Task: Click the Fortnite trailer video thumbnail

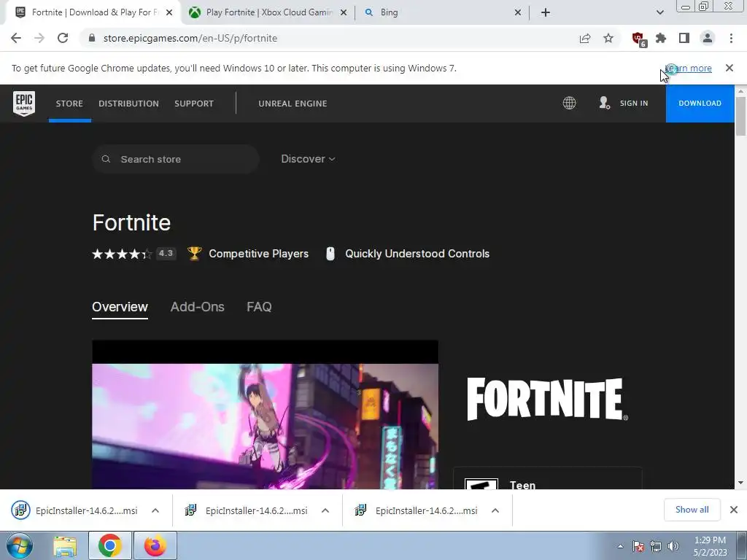Action: (x=265, y=414)
